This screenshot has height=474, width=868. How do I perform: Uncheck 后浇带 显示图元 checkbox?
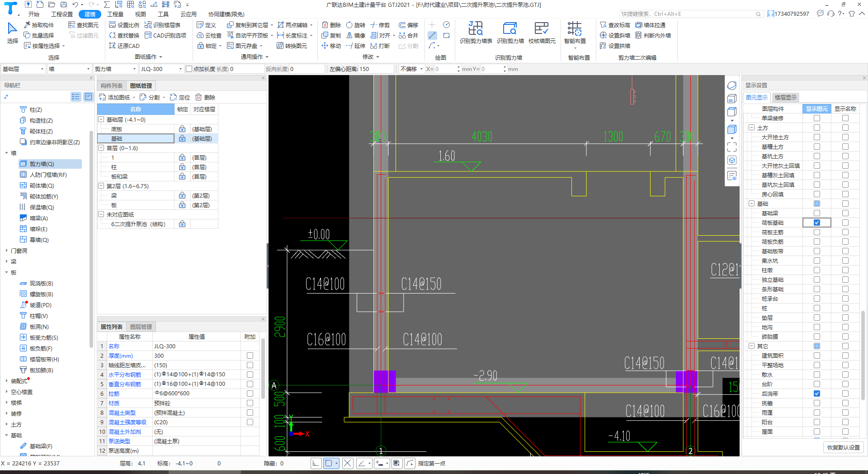click(x=816, y=393)
